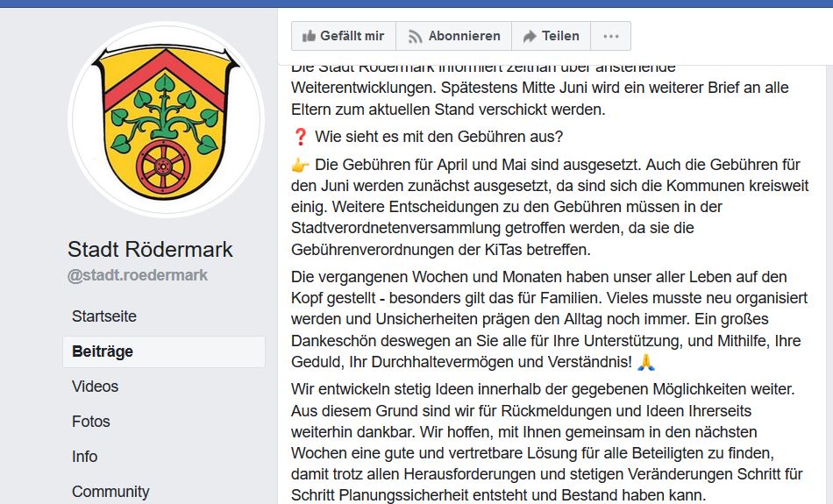This screenshot has height=504, width=833.
Task: Click the thumbs-up icon on Gefällt mir
Action: coord(309,37)
